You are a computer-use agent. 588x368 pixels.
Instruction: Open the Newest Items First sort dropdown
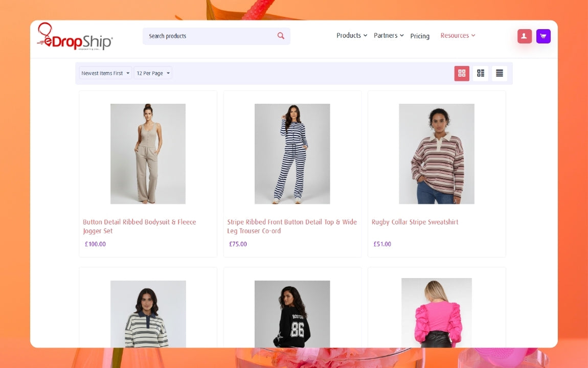105,73
